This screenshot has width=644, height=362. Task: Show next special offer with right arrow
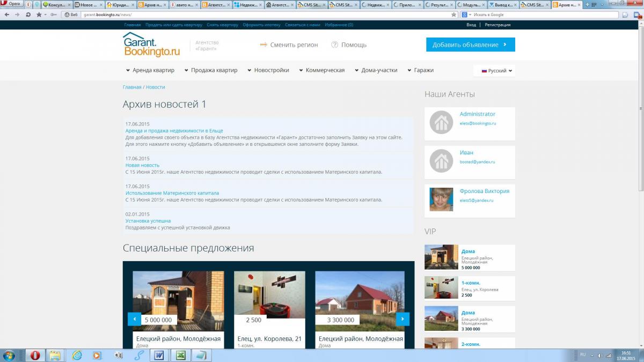click(402, 319)
